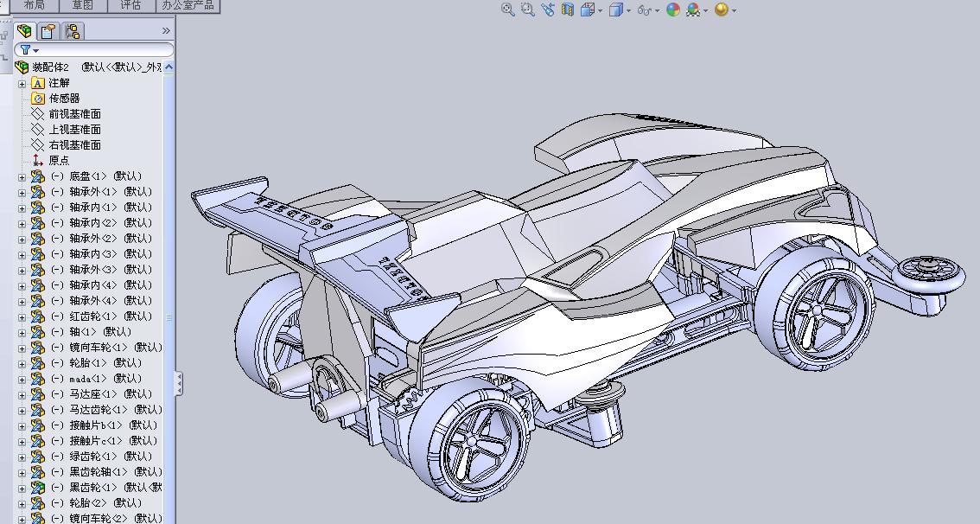Expand additional manager tabs with double chevron
The image size is (980, 524).
point(166,30)
